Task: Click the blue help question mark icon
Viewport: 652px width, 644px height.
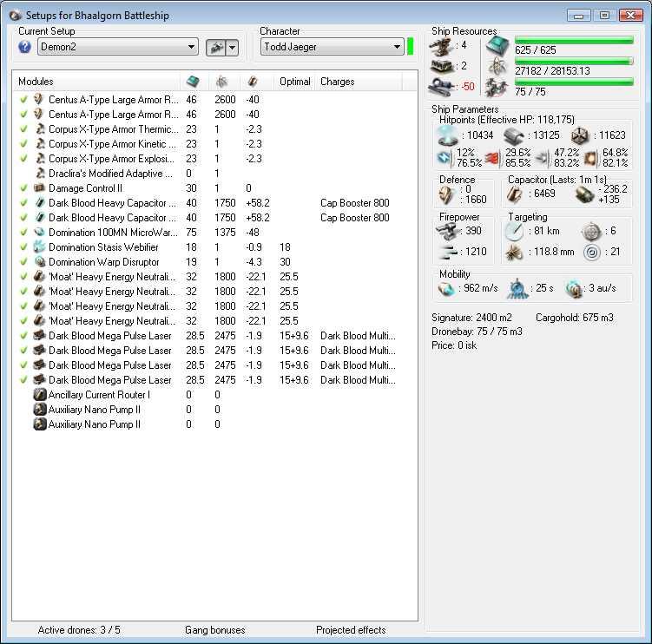Action: [x=24, y=47]
